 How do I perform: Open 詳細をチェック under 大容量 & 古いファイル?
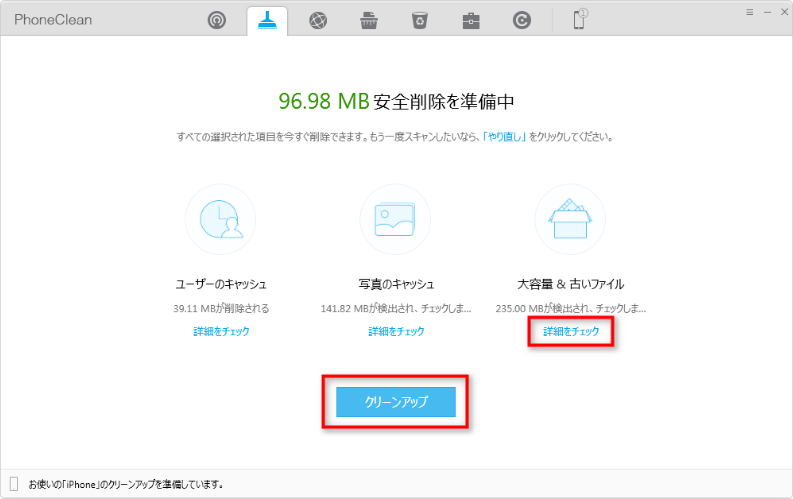tap(571, 331)
